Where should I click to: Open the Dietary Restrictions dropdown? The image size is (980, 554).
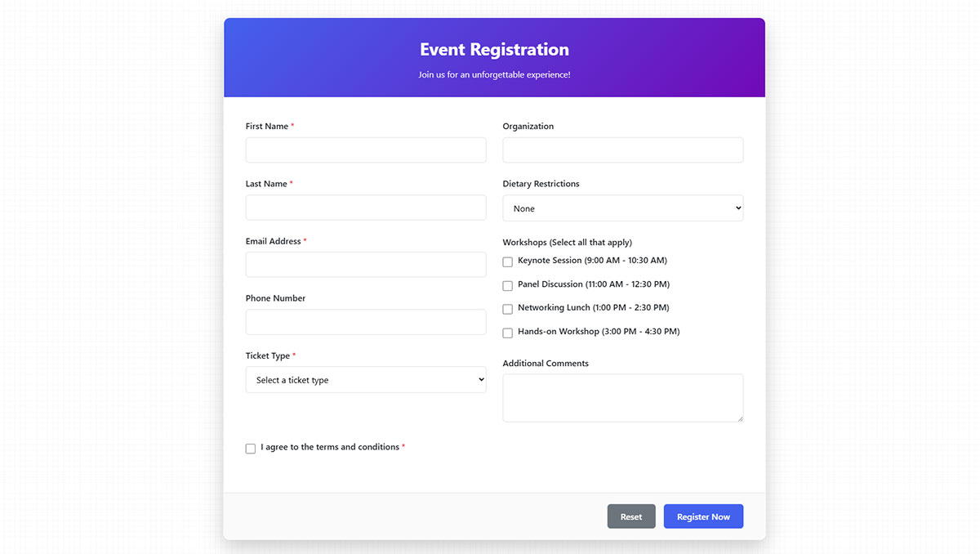(622, 208)
